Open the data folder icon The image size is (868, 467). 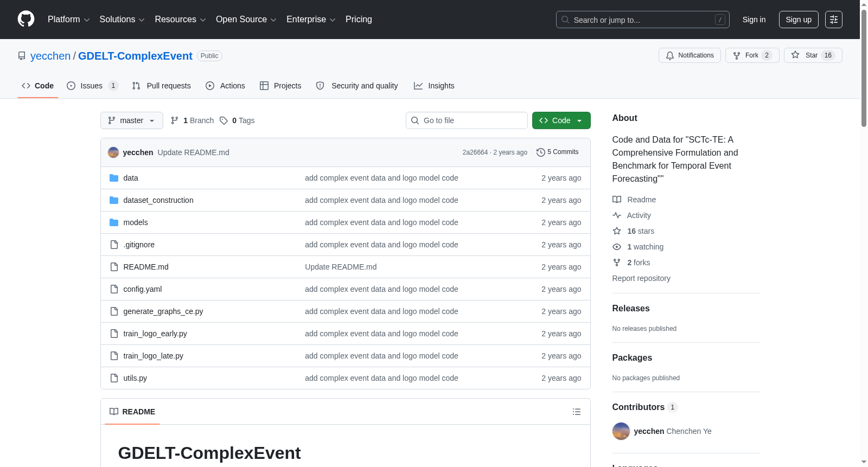[x=114, y=178]
